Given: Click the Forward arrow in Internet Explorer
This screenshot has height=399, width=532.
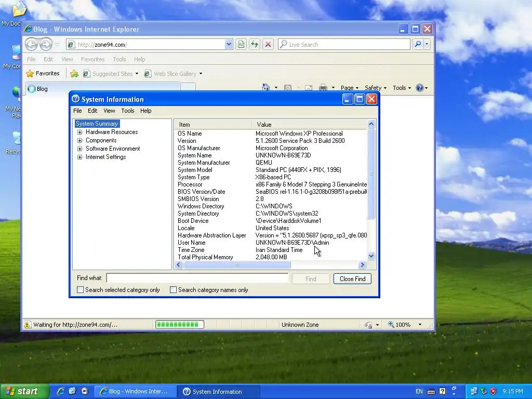Looking at the screenshot, I should [46, 44].
